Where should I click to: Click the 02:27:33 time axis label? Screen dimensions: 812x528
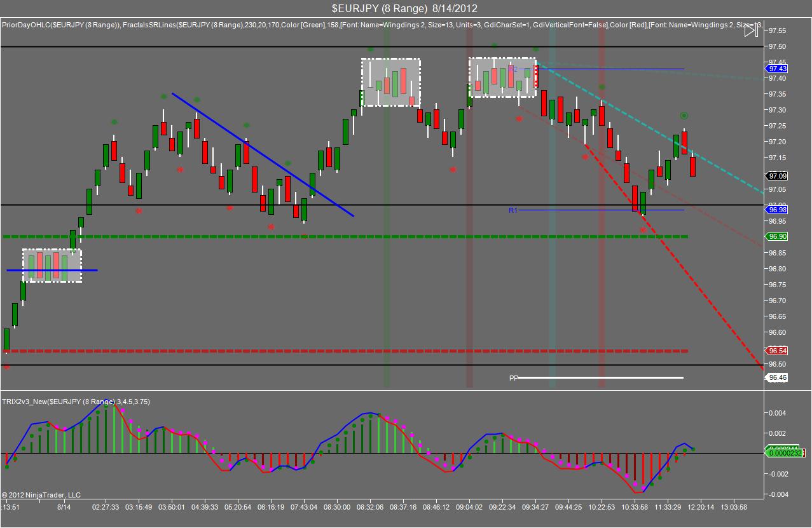pyautogui.click(x=106, y=507)
